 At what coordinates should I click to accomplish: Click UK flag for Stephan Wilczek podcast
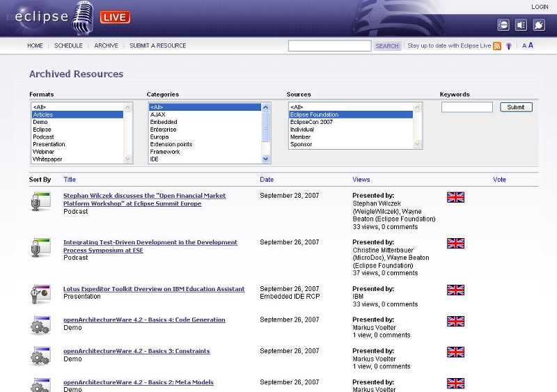pos(455,197)
